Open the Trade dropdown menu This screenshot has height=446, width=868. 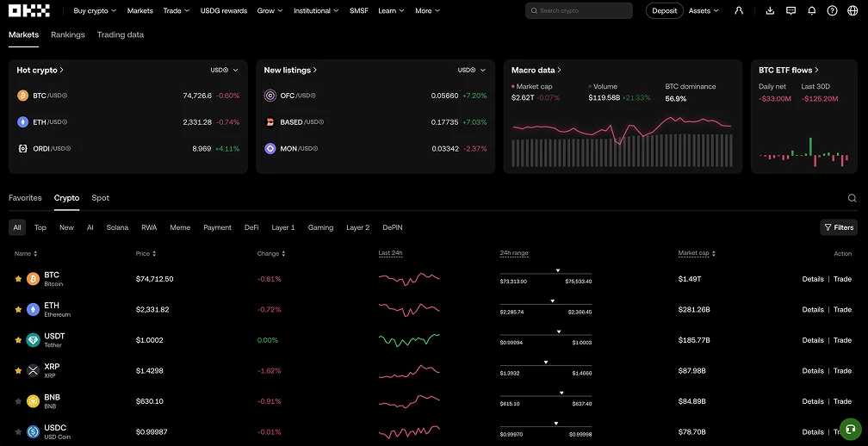(x=176, y=10)
